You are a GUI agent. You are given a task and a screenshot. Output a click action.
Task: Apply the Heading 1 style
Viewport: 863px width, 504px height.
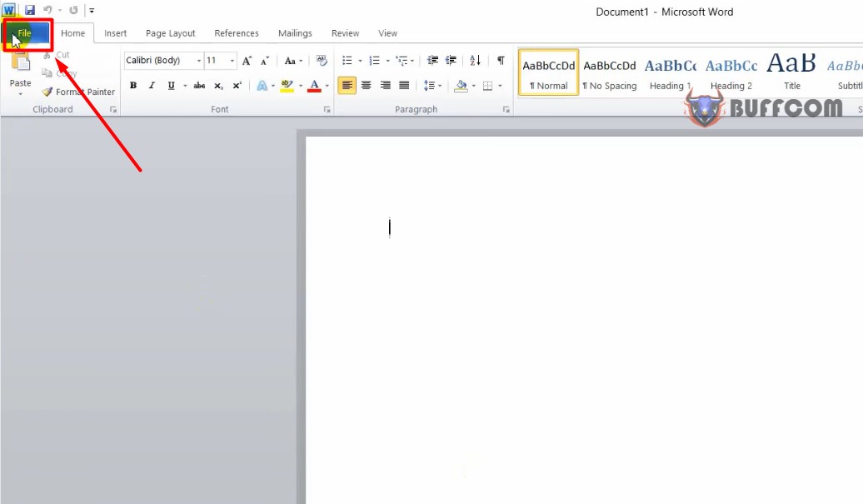(671, 72)
